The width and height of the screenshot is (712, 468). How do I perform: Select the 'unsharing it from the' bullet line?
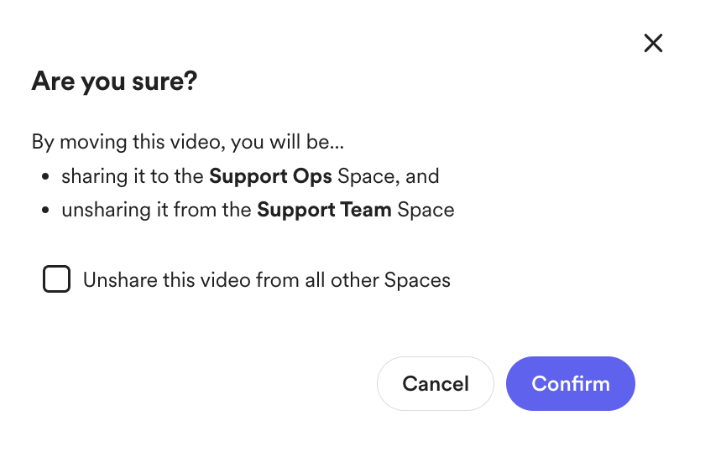coord(258,210)
